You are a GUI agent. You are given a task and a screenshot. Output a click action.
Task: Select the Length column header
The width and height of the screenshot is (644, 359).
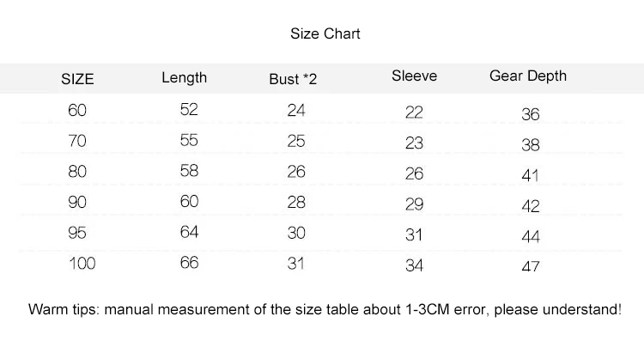(x=184, y=77)
